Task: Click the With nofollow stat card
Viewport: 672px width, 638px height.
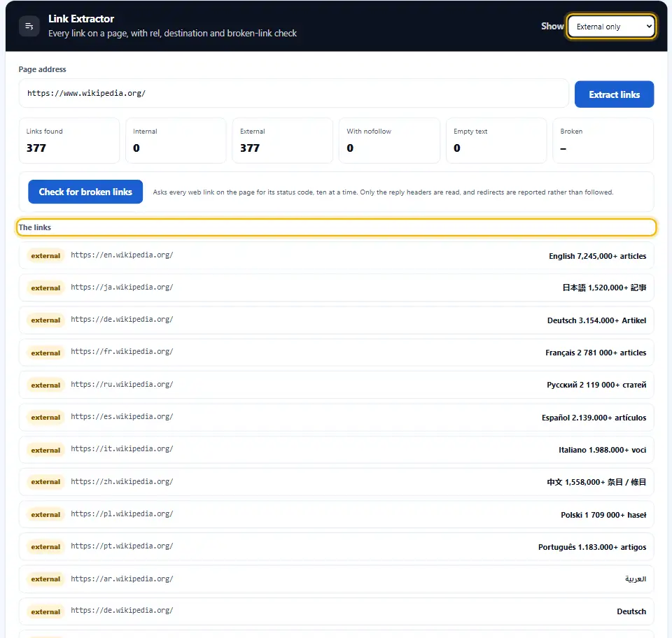Action: coord(389,141)
